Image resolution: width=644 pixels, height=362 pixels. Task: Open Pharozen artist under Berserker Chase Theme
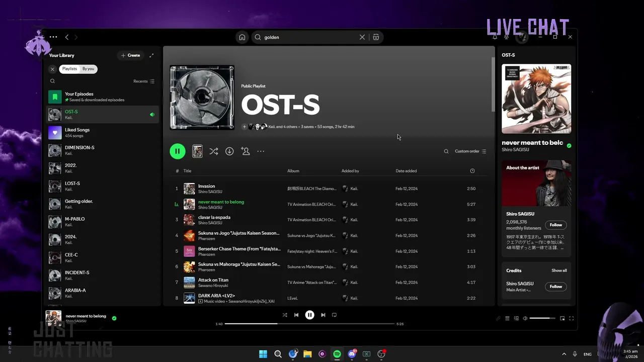click(207, 254)
